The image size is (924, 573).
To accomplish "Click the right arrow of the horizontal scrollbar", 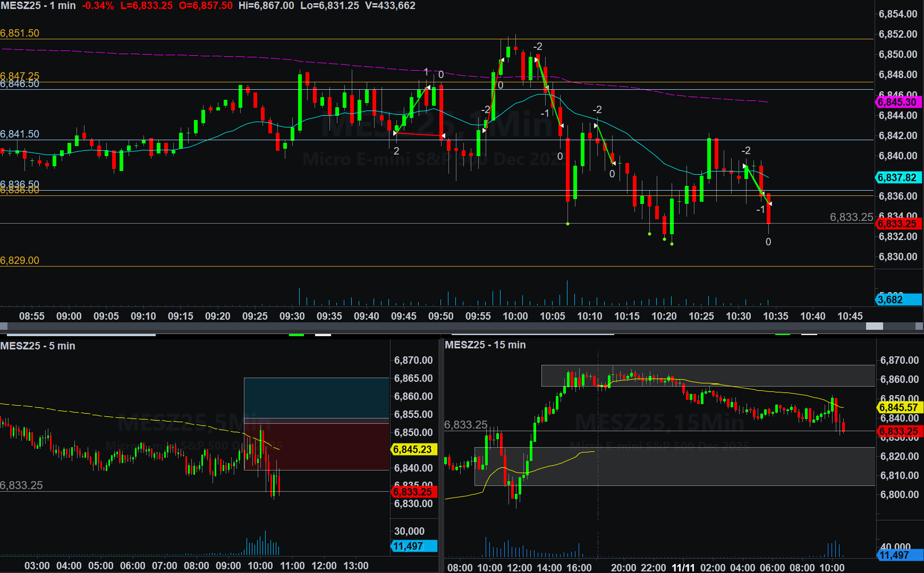I will [919, 326].
